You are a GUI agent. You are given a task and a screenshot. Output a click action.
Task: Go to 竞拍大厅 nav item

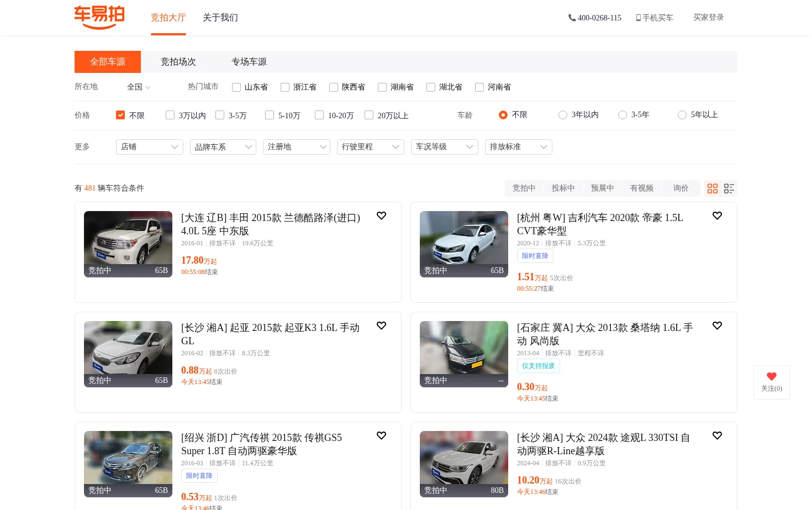[168, 18]
